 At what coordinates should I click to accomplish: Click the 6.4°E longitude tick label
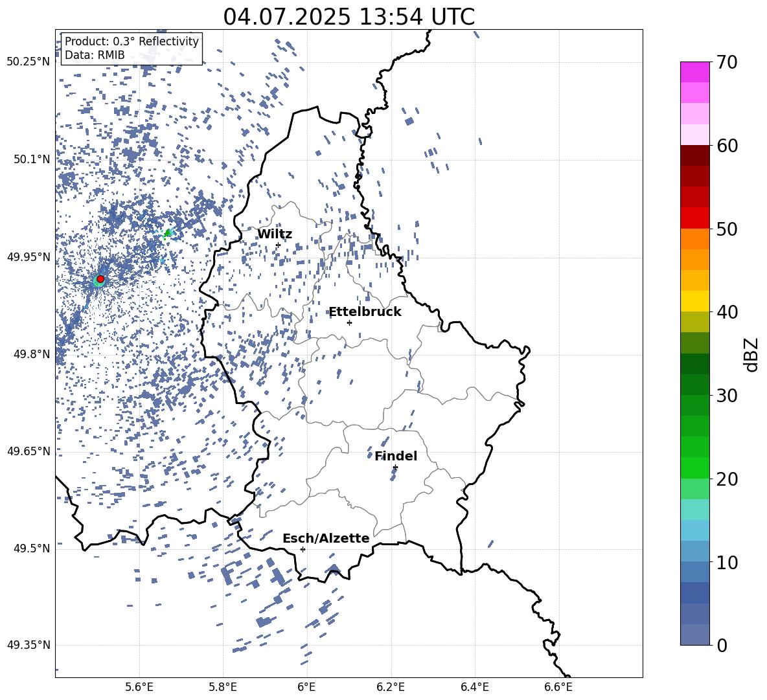tap(474, 687)
